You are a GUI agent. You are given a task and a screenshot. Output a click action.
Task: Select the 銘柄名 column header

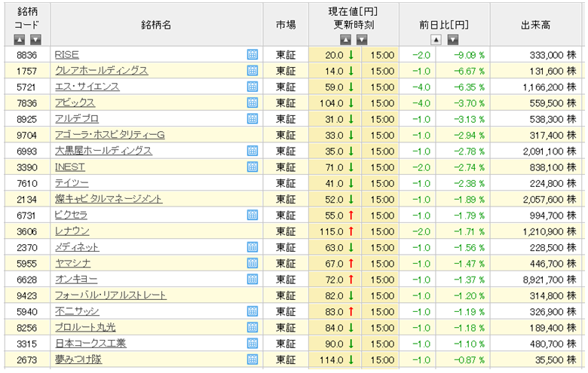[x=156, y=25]
